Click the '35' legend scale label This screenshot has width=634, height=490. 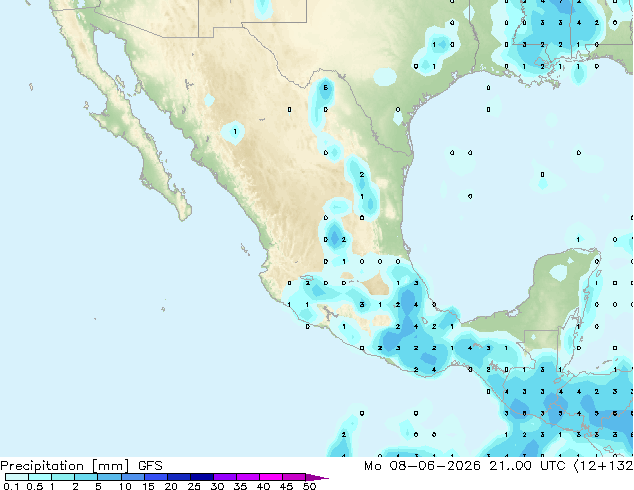[x=240, y=486]
